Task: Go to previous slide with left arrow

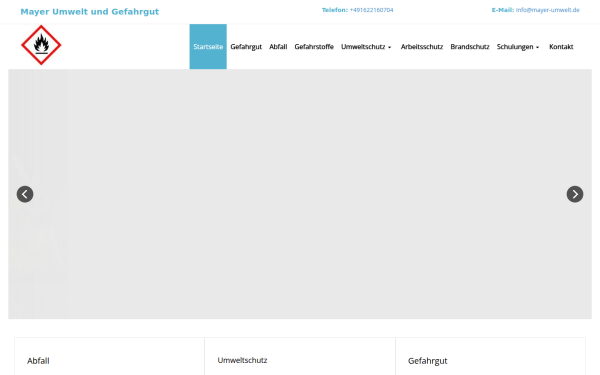Action: point(25,194)
